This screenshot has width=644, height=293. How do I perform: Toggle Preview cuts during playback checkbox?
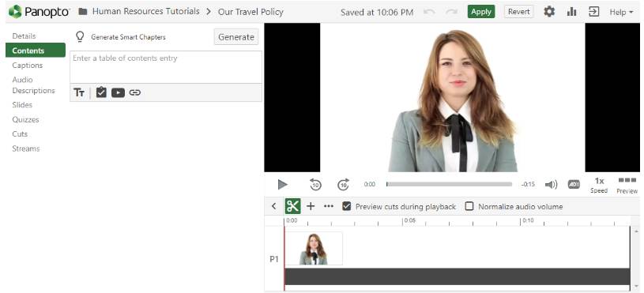(347, 206)
